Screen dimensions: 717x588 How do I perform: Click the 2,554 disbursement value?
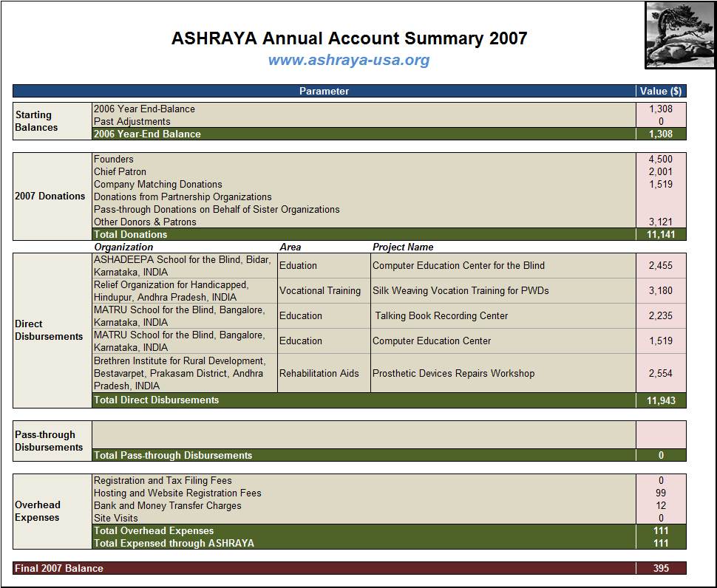[x=661, y=373]
